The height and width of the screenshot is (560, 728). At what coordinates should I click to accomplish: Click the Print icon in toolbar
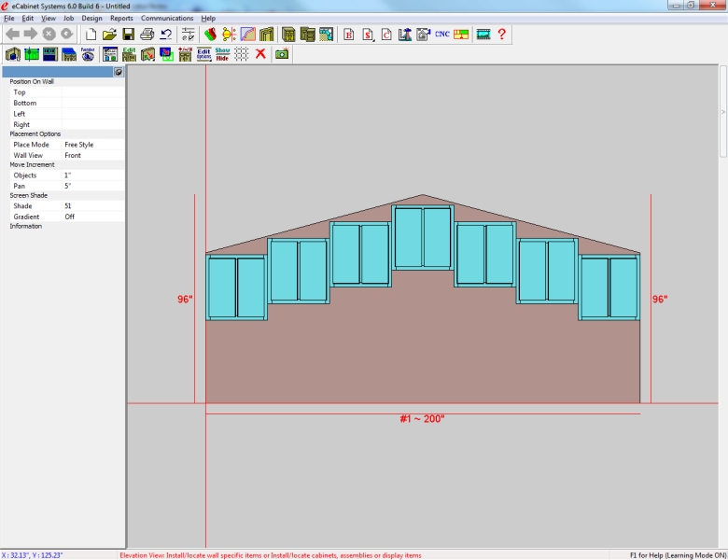(147, 35)
